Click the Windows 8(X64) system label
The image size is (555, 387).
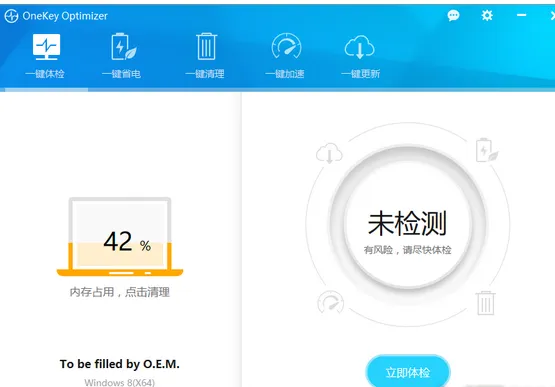tap(120, 383)
